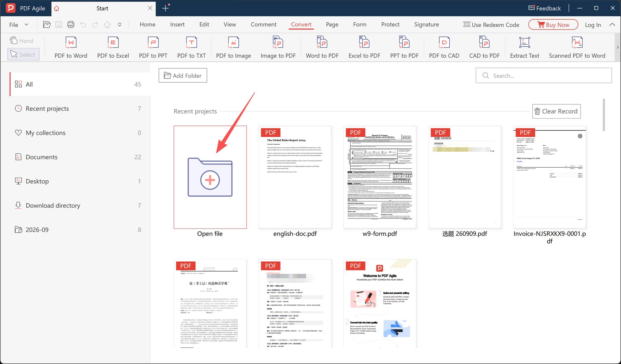The width and height of the screenshot is (621, 364).
Task: Choose the PDF to TXT option
Action: tap(192, 47)
